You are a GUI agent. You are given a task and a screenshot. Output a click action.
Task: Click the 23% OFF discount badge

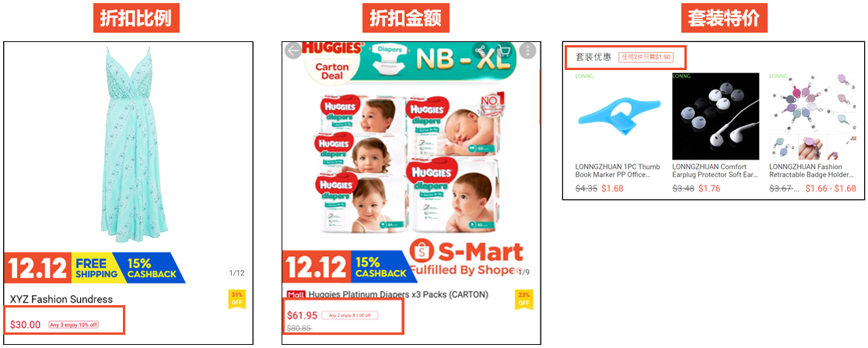point(523,299)
